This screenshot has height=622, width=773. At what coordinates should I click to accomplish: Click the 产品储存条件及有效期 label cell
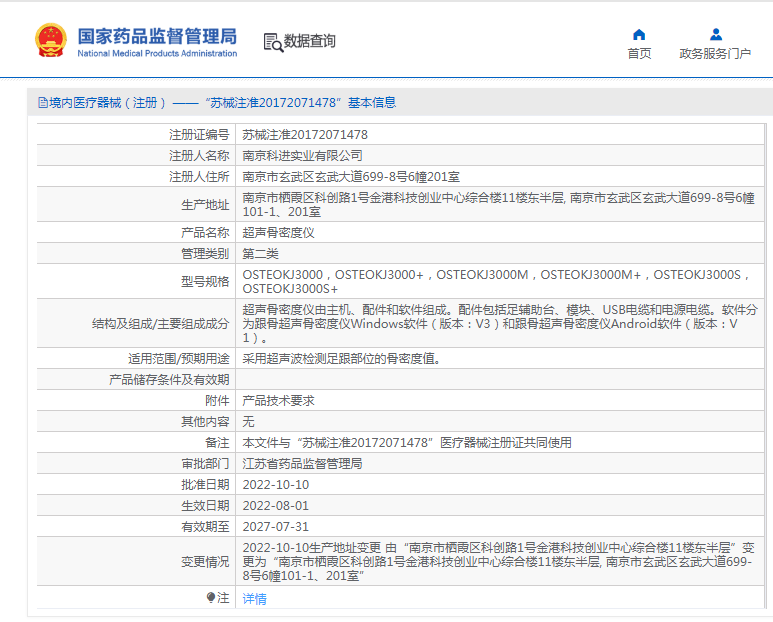tap(136, 380)
